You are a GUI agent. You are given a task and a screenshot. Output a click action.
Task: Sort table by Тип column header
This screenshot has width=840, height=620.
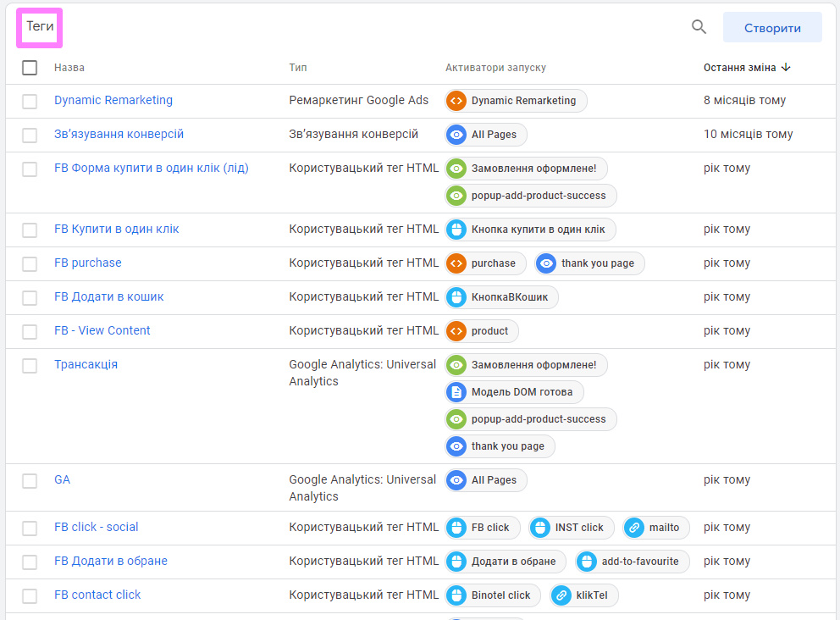(298, 68)
